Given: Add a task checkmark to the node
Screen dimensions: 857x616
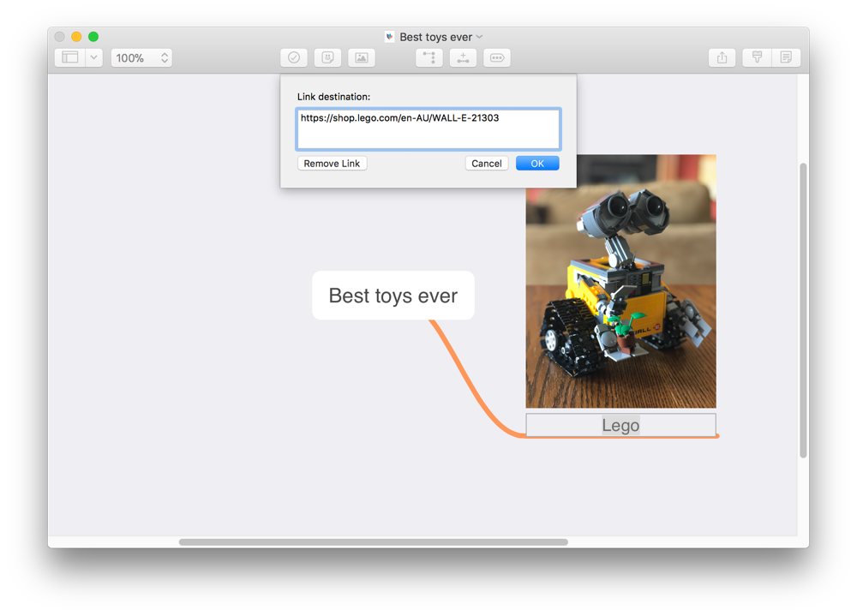Looking at the screenshot, I should tap(294, 57).
